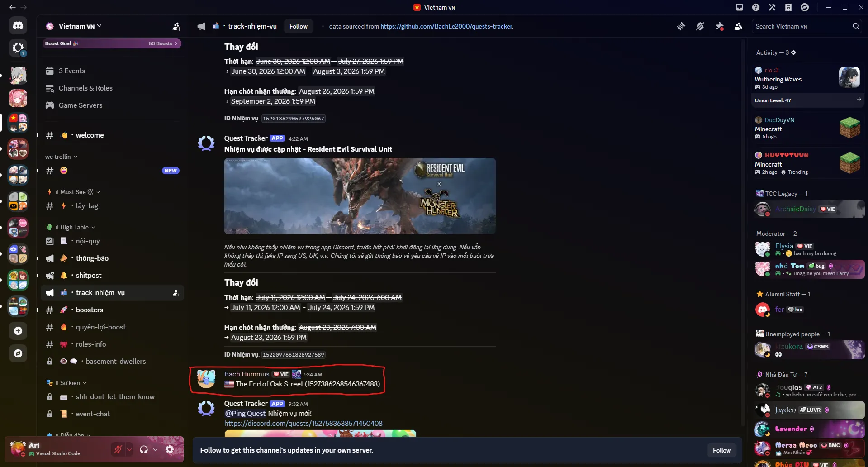Click the search magnifier icon

point(856,26)
